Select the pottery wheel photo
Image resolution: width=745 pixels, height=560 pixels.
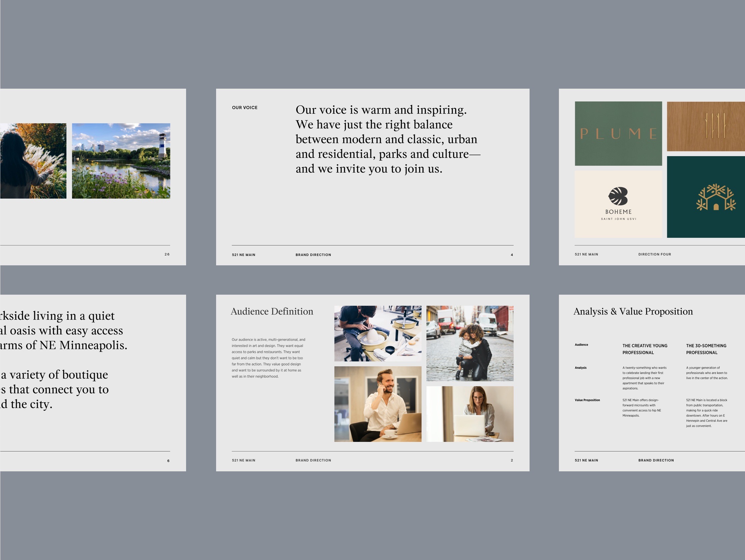coord(378,333)
